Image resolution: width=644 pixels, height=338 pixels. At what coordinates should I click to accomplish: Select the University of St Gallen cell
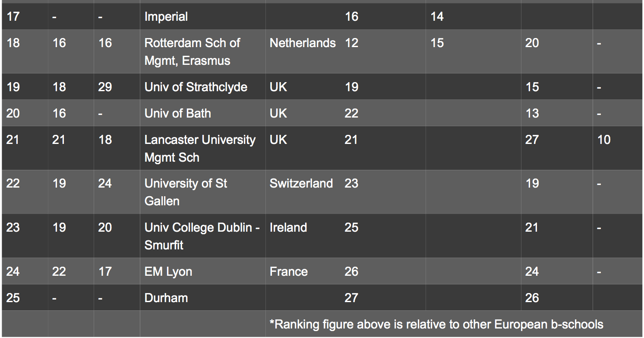(x=202, y=192)
